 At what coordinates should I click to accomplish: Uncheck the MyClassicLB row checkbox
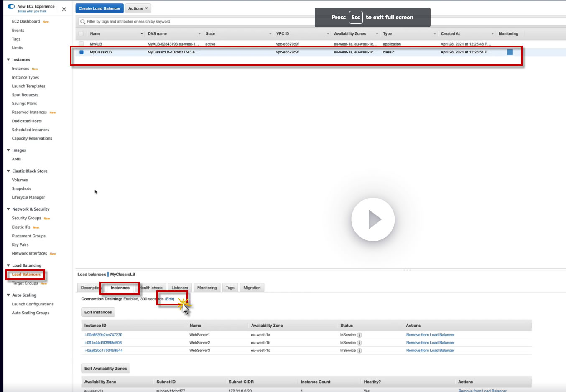tap(82, 52)
